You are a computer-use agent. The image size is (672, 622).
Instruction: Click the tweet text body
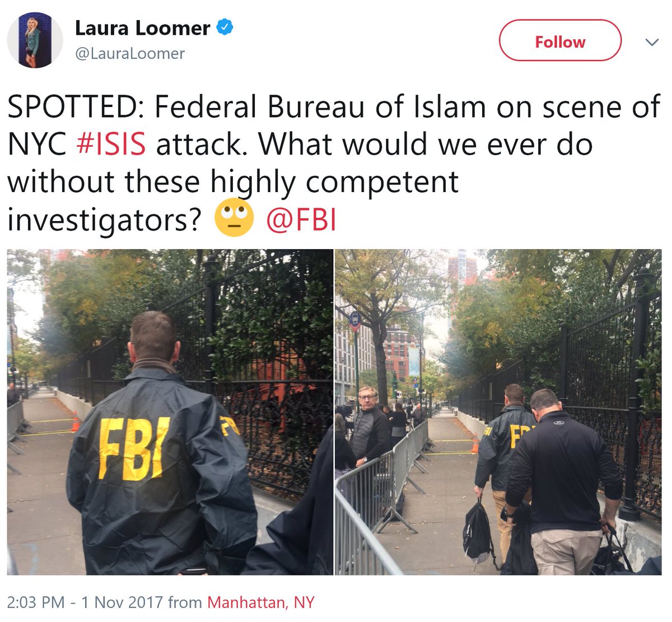click(334, 163)
